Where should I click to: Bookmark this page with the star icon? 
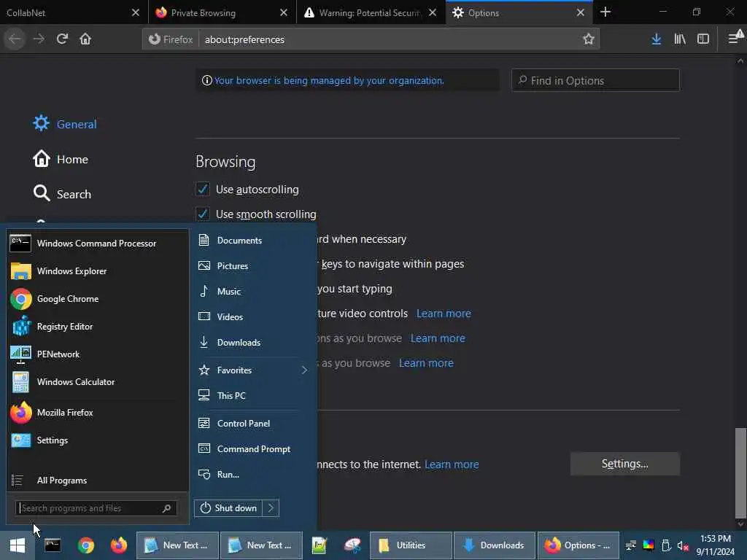tap(589, 39)
